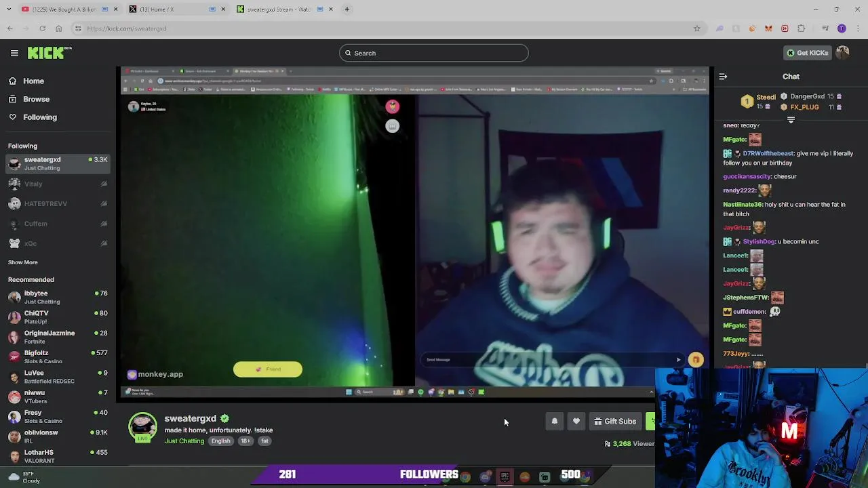Select sweatergxd in the Following list
Viewport: 868px width, 488px height.
coord(58,163)
